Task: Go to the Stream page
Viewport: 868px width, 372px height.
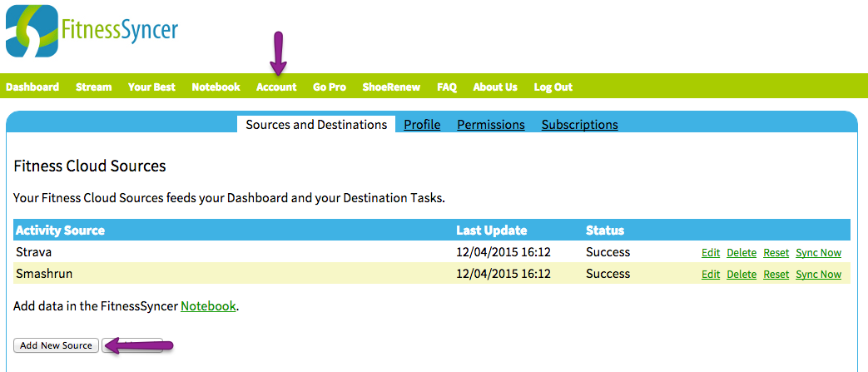Action: click(93, 87)
